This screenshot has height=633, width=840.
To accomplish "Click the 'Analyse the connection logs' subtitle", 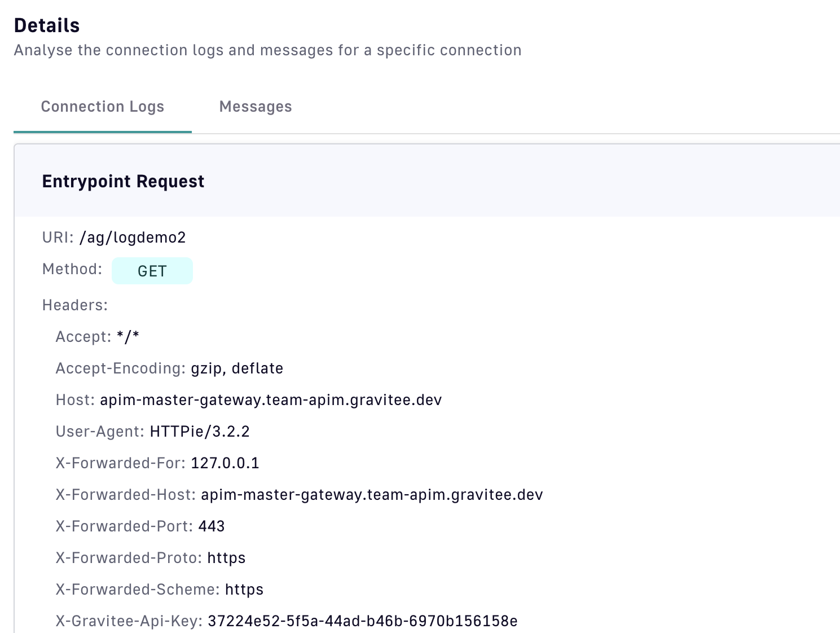I will [x=267, y=50].
